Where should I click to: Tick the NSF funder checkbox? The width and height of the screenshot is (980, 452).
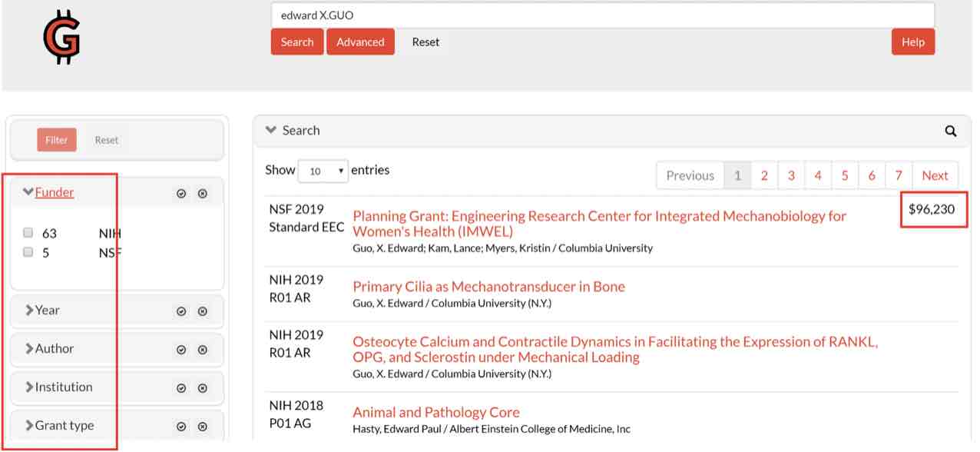point(28,252)
